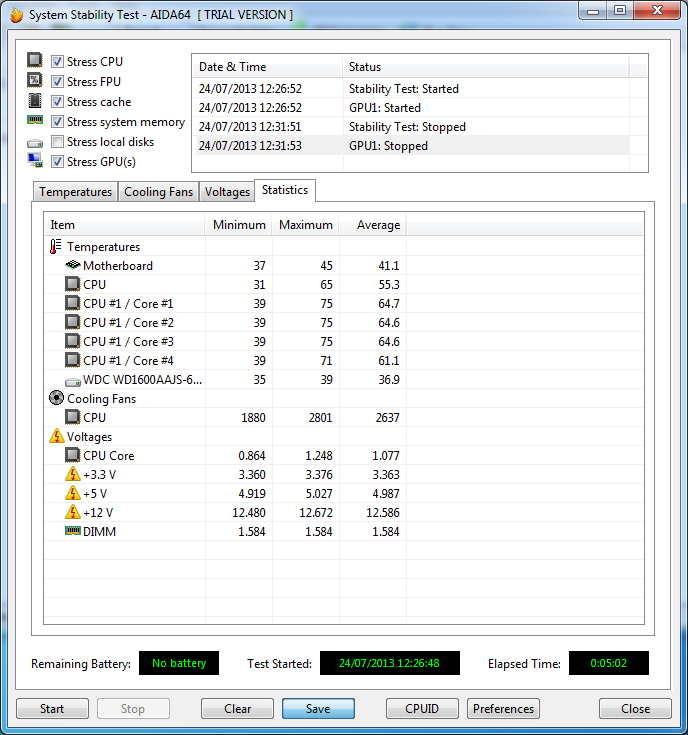
Task: Toggle the Stress GPU(s) checkbox
Action: pos(58,162)
